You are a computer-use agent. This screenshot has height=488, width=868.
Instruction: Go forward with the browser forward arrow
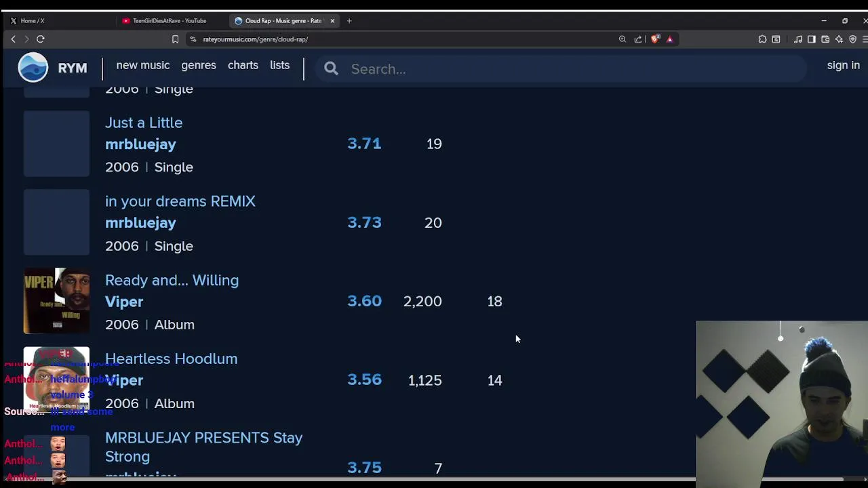point(26,39)
